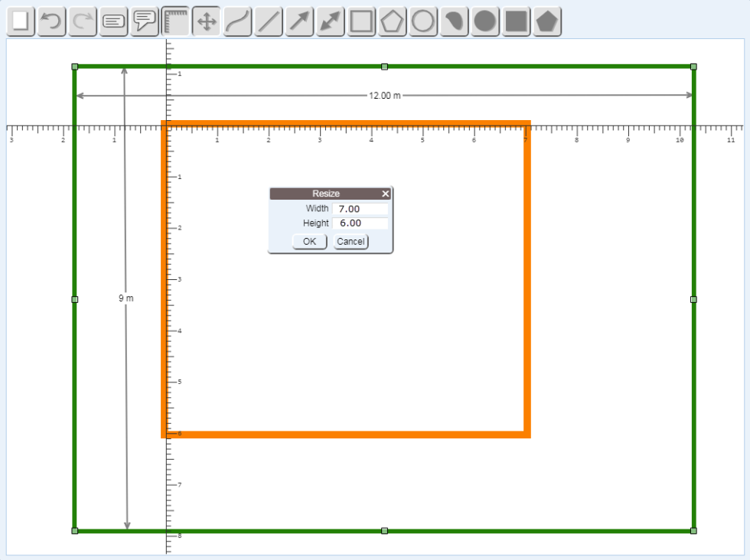Click the Resize dialog title bar

(x=326, y=194)
